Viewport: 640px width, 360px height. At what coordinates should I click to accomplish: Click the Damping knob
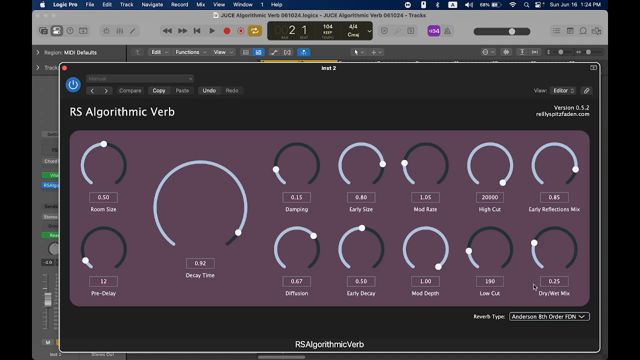(296, 165)
